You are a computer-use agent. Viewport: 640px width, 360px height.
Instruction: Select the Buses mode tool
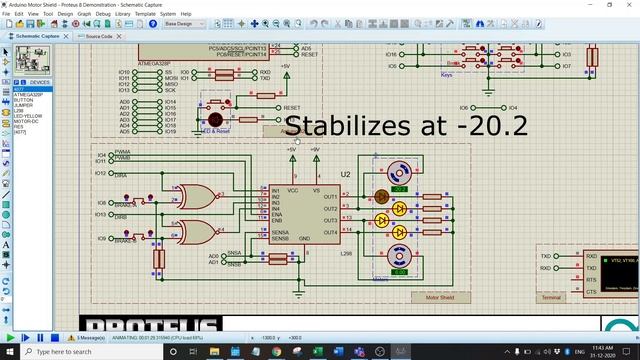coord(6,102)
